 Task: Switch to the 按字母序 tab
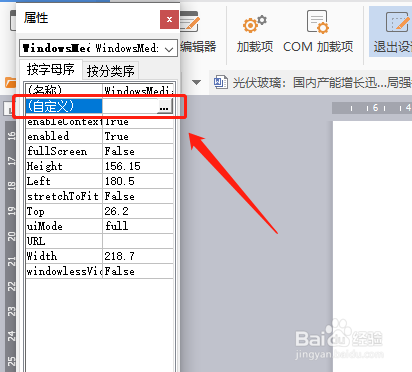click(51, 70)
